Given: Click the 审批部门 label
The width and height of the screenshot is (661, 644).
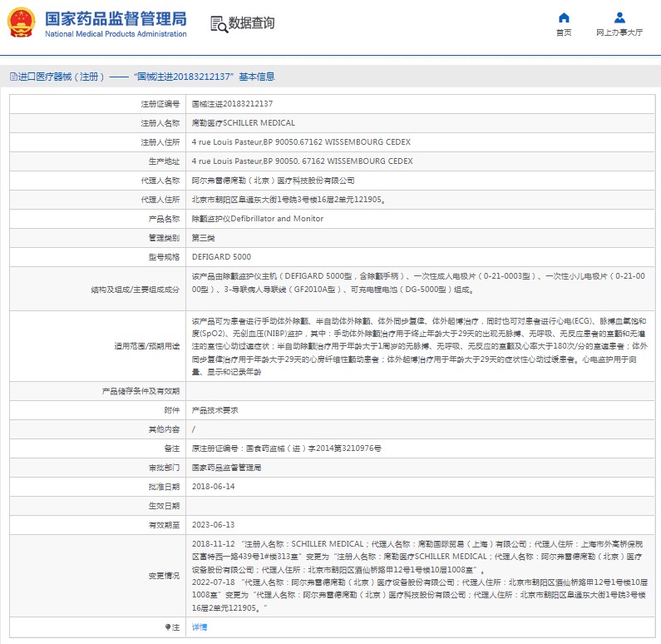Looking at the screenshot, I should tap(164, 468).
